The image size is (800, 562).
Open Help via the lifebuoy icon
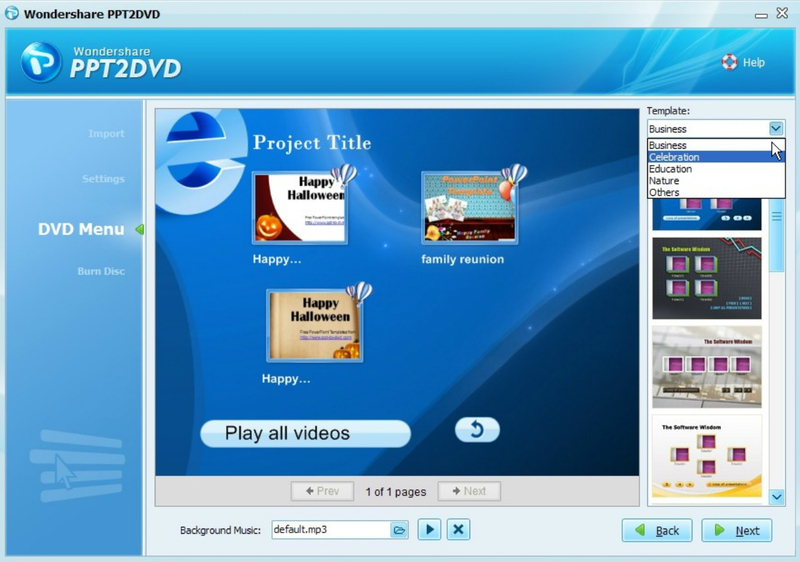729,62
